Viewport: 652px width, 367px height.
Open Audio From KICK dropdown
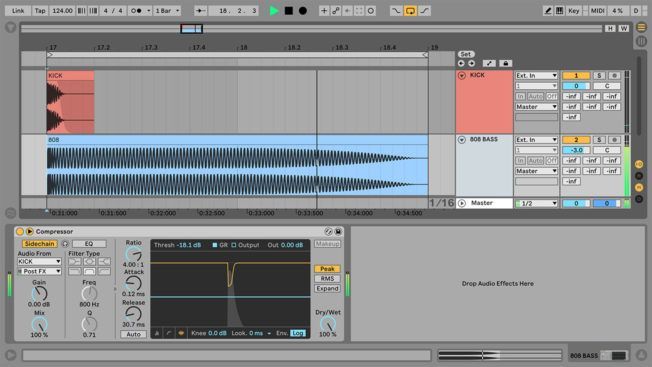pos(40,261)
